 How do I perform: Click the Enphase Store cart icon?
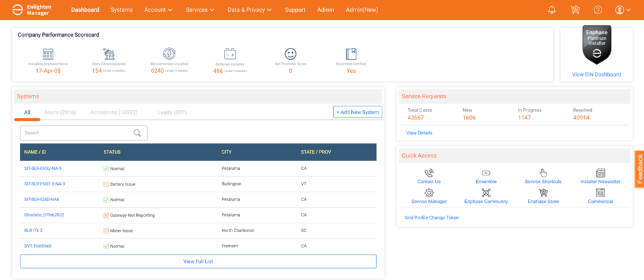click(543, 193)
